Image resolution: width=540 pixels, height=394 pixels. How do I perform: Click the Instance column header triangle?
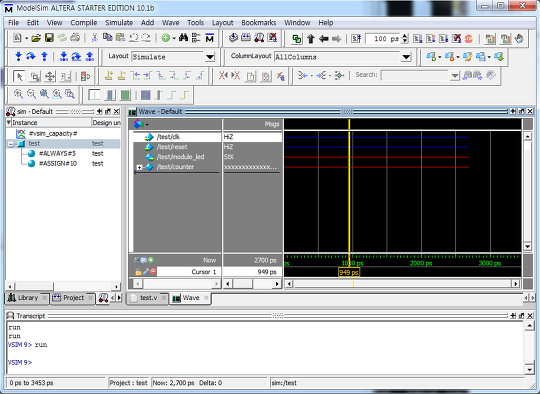[9, 123]
